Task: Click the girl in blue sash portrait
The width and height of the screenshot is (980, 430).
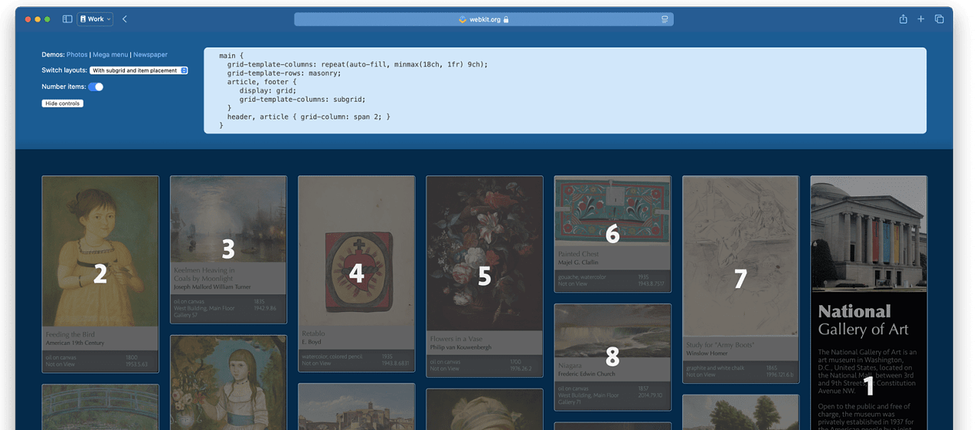Action: (228, 382)
